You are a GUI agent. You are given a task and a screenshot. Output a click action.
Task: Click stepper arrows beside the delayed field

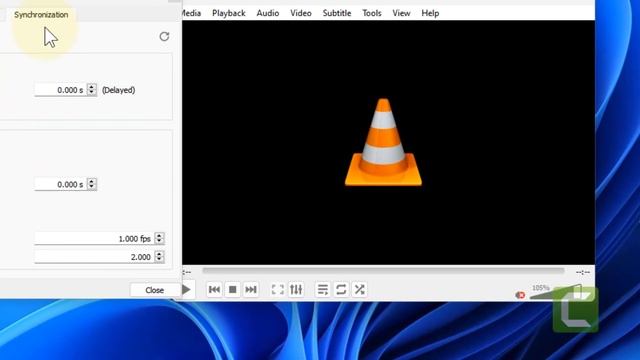pos(92,90)
